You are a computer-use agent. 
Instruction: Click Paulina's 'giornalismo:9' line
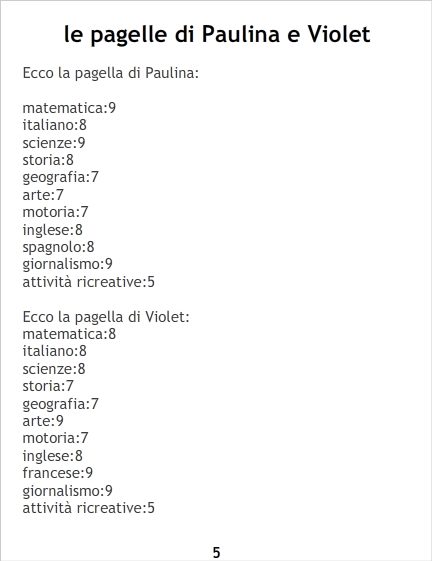(68, 265)
